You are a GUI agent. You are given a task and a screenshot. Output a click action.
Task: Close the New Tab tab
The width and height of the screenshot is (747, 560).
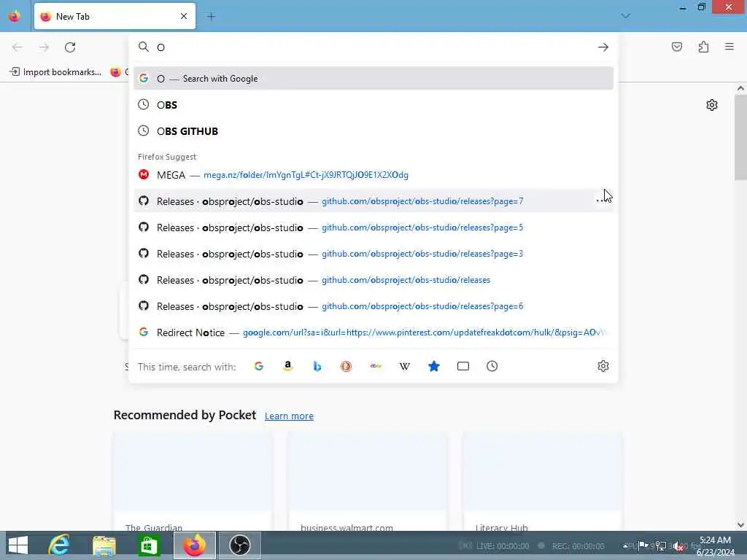(184, 16)
